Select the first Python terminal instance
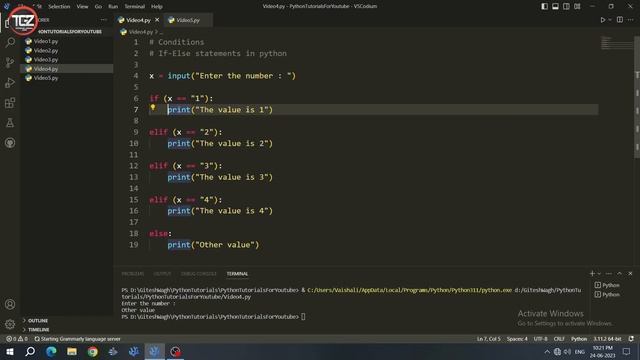Screen dimensions: 640x360 click(x=607, y=285)
